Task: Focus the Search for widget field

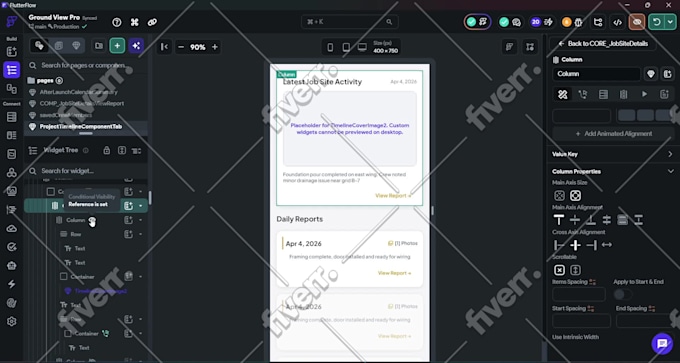Action: coord(86,171)
